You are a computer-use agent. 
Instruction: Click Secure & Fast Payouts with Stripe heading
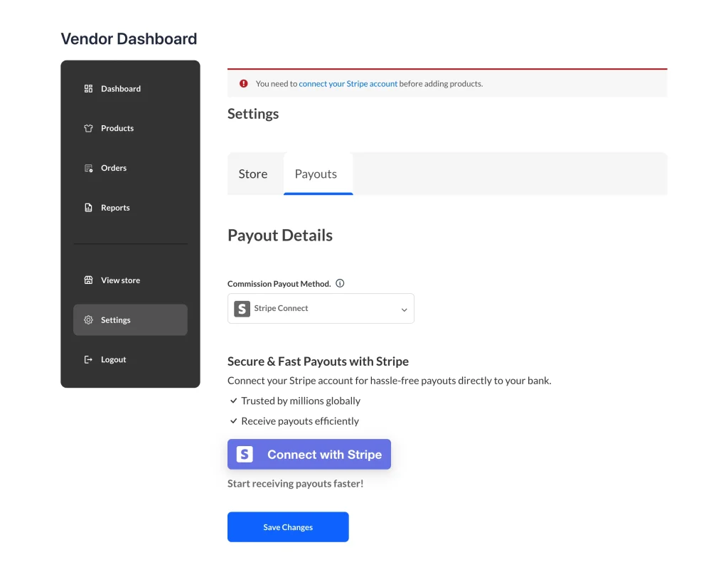coord(318,361)
